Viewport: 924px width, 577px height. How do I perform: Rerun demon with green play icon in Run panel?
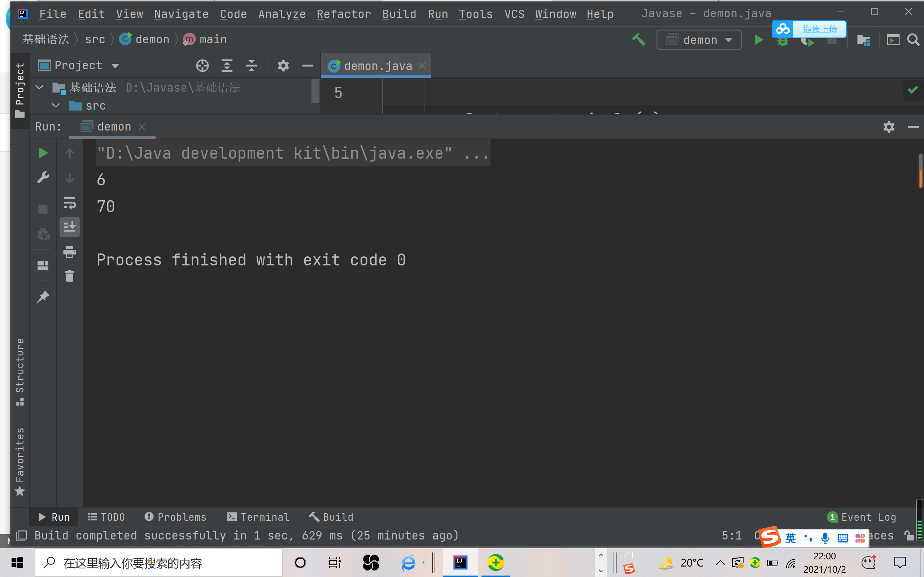point(43,153)
